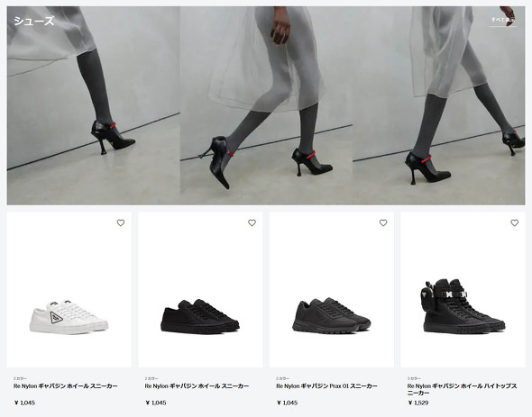Open the white wheel sneaker product image
Viewport: 532px width, 417px height.
69,317
